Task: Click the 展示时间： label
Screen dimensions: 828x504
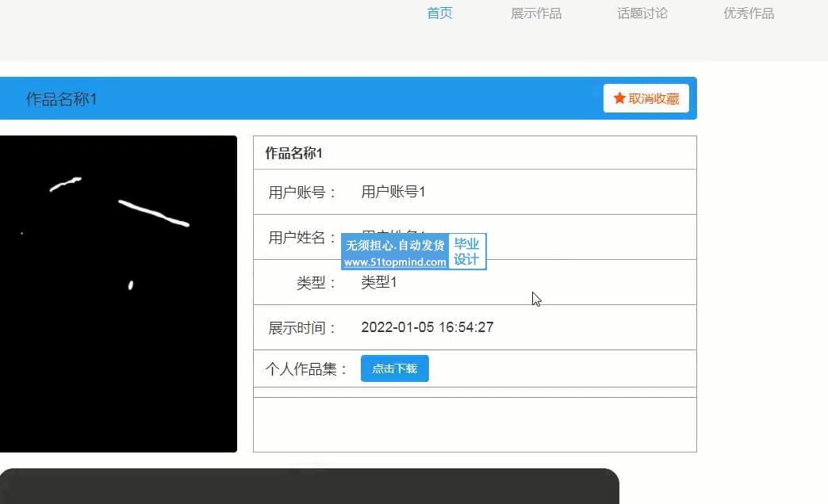Action: pos(302,328)
